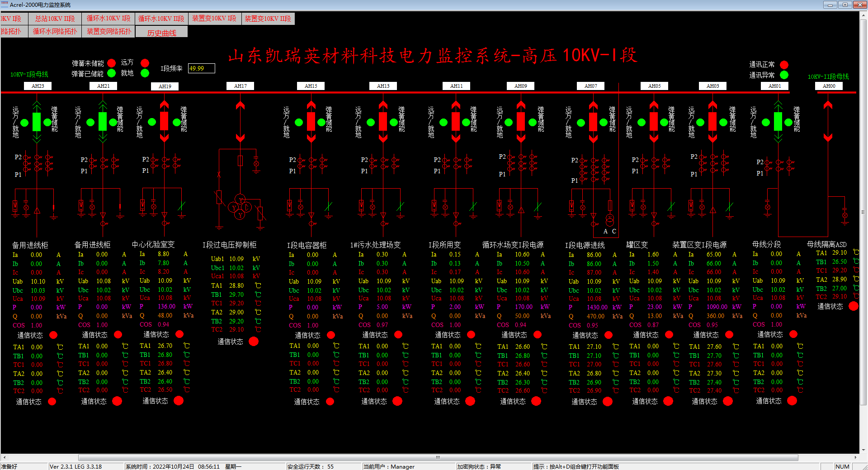This screenshot has width=868, height=470.
Task: Open the 装置变10KV I段 tab
Action: [x=214, y=19]
